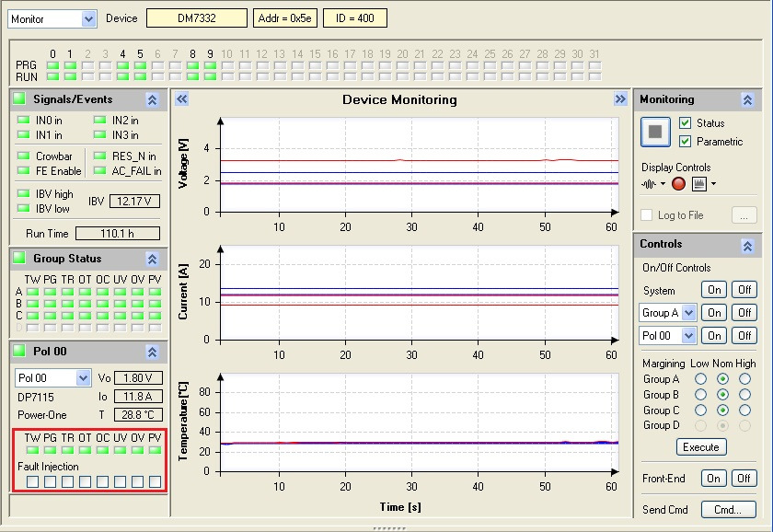Viewport: 773px width, 532px height.
Task: Click the stop monitoring button
Action: click(655, 132)
